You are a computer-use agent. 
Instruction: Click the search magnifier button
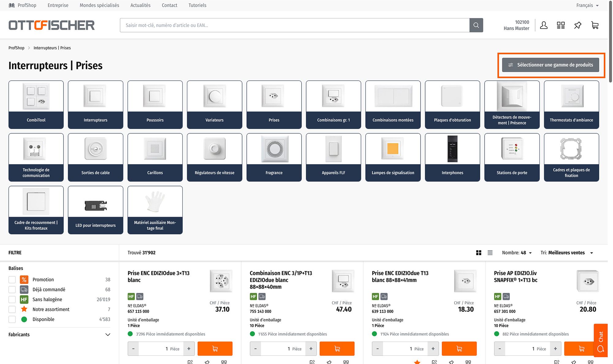tap(476, 25)
